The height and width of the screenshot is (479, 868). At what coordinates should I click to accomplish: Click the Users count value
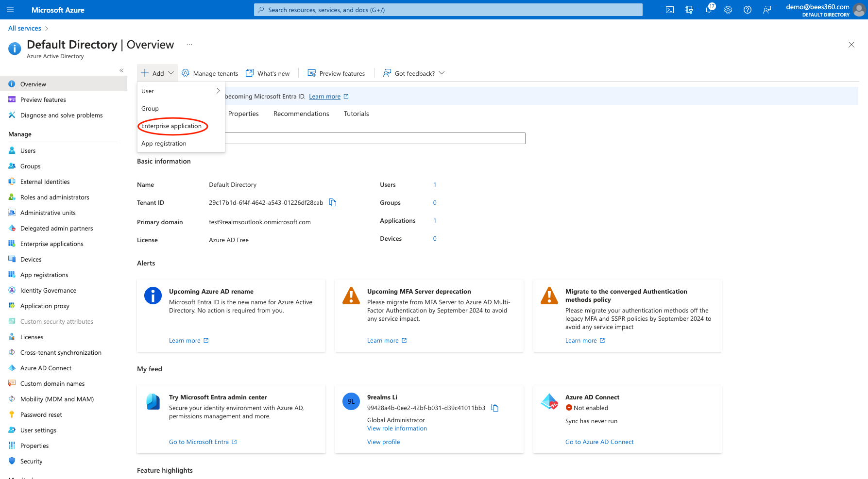tap(435, 184)
